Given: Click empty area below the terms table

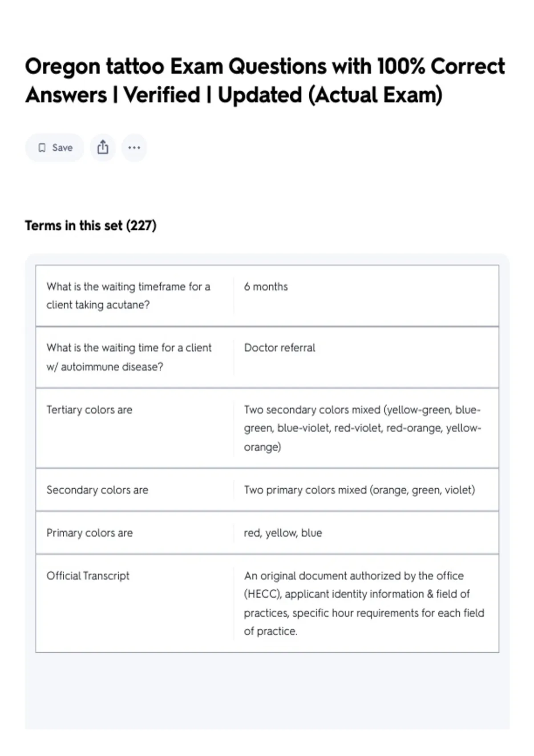Looking at the screenshot, I should pyautogui.click(x=267, y=692).
